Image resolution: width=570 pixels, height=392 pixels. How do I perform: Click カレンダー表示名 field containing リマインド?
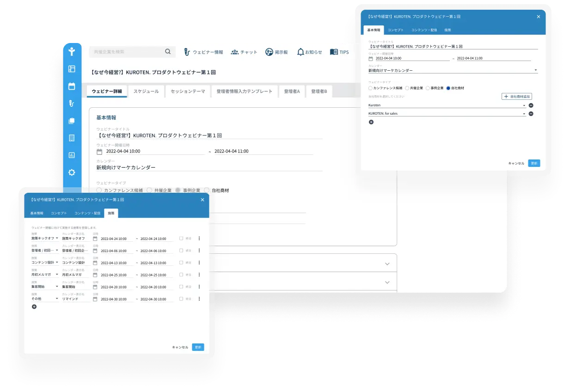coord(76,299)
